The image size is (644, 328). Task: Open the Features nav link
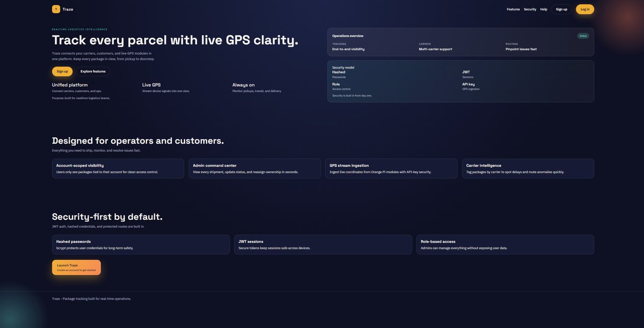point(513,9)
